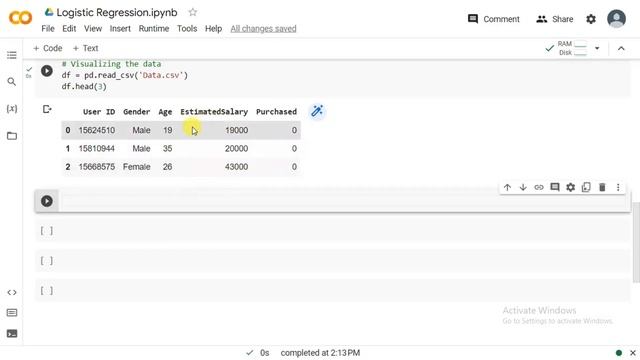The width and height of the screenshot is (640, 360).
Task: Click the suggest charts magic wand icon
Action: (317, 111)
